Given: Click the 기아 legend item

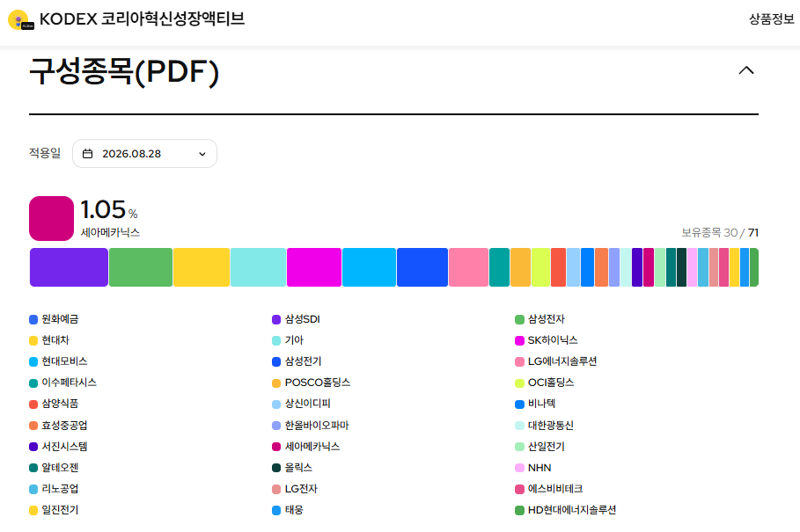Looking at the screenshot, I should tap(288, 340).
